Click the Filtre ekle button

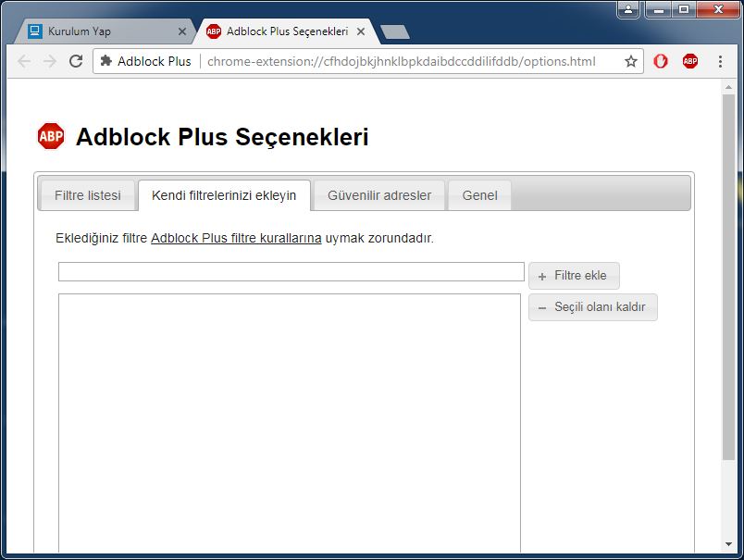[x=574, y=276]
